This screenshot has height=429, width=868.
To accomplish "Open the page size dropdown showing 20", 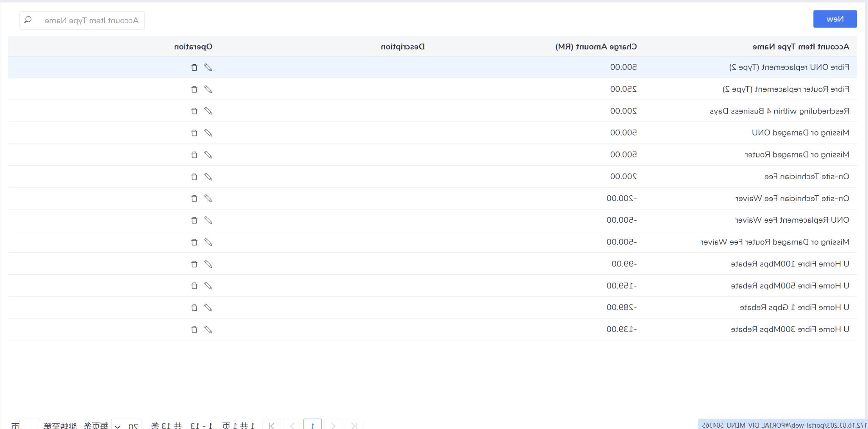I will pyautogui.click(x=126, y=425).
